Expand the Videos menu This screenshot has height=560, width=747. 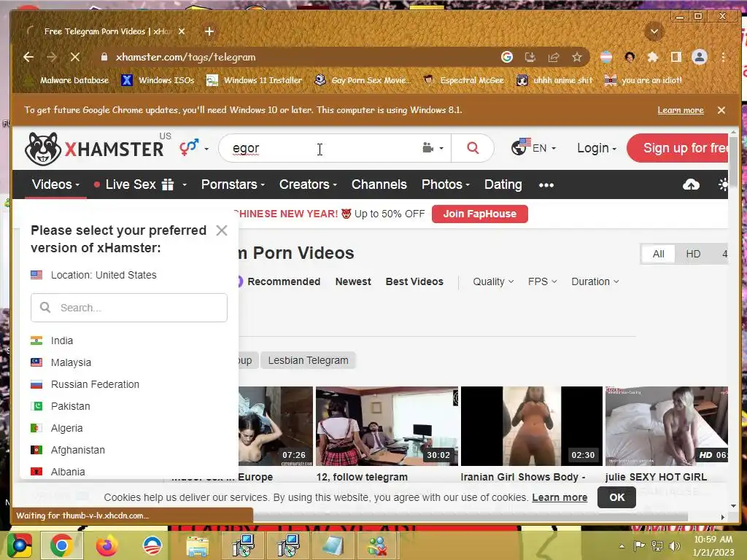click(55, 184)
